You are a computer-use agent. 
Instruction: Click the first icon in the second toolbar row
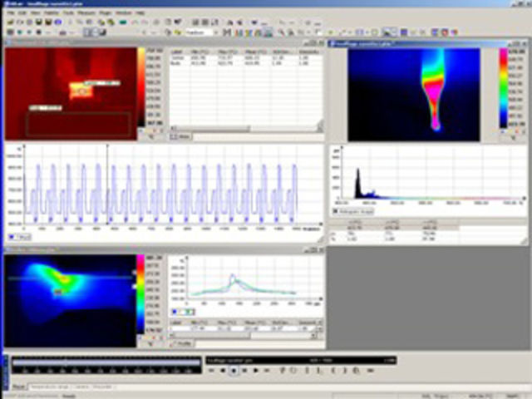(x=10, y=32)
